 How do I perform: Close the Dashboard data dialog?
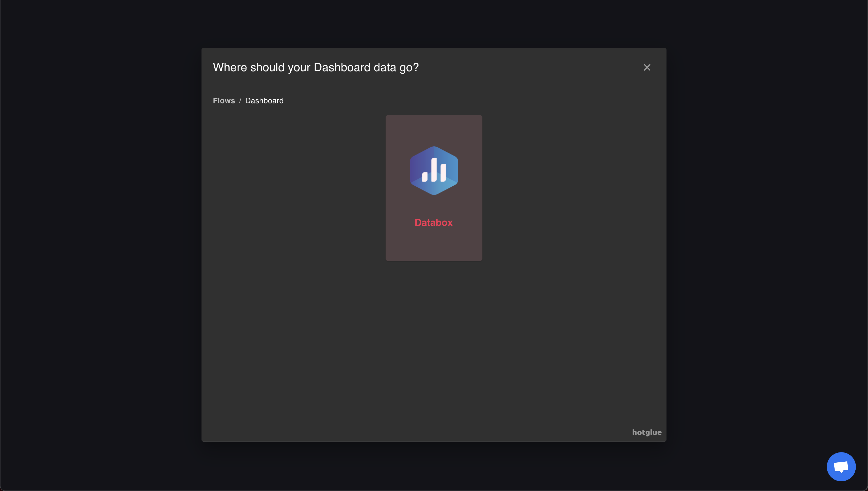coord(647,67)
